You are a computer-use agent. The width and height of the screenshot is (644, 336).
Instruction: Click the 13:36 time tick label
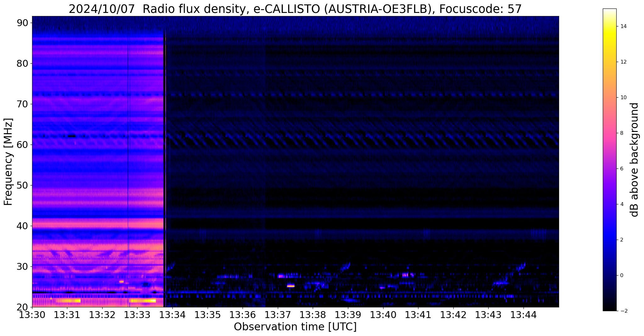[x=243, y=315]
